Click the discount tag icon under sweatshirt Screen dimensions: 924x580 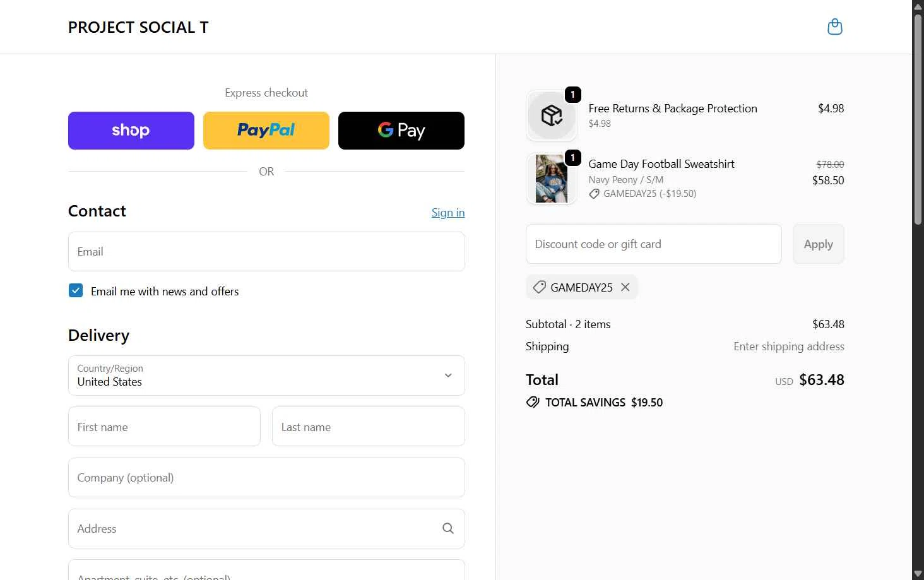(x=594, y=194)
